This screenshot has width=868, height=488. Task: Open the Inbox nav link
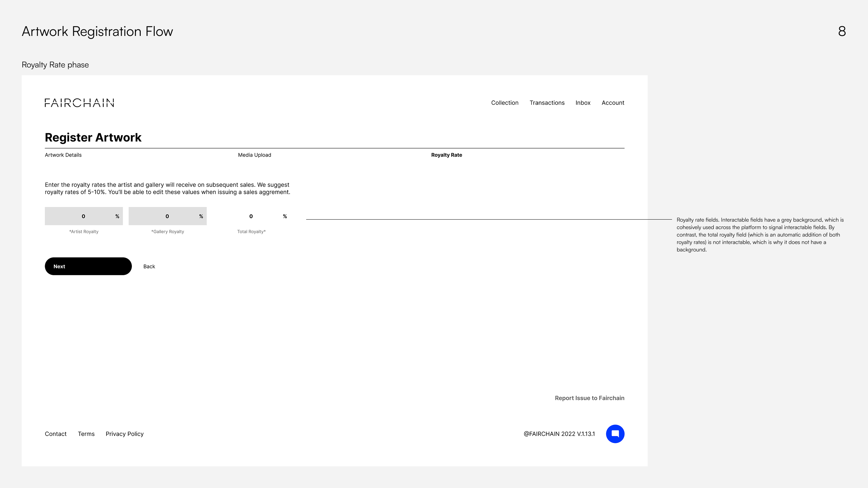(583, 103)
